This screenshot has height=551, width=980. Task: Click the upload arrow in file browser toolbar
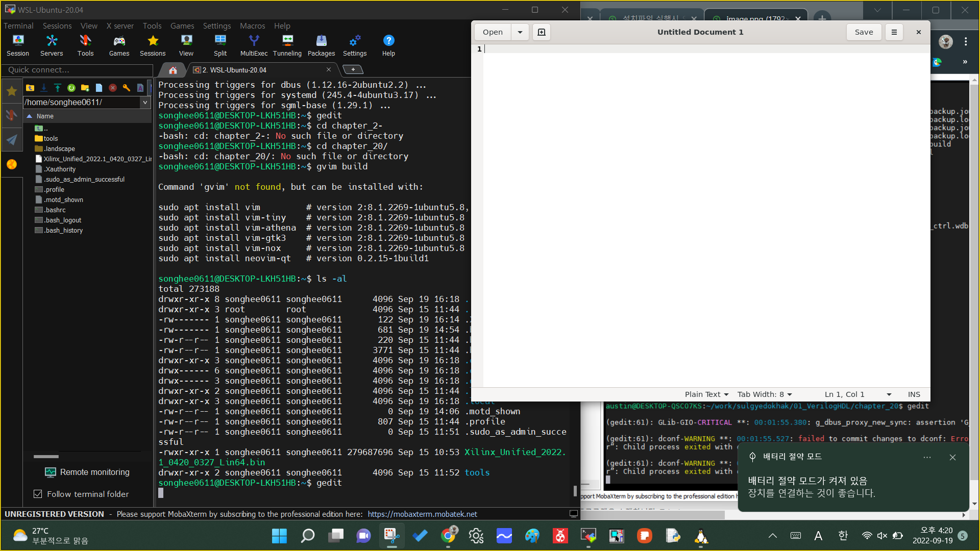point(58,88)
